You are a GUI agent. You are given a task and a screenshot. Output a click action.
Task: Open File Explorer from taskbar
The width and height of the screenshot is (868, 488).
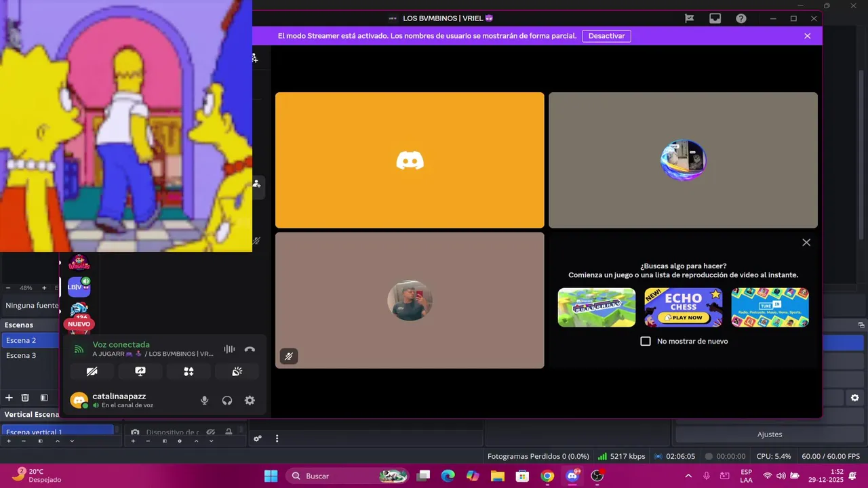[x=498, y=476]
